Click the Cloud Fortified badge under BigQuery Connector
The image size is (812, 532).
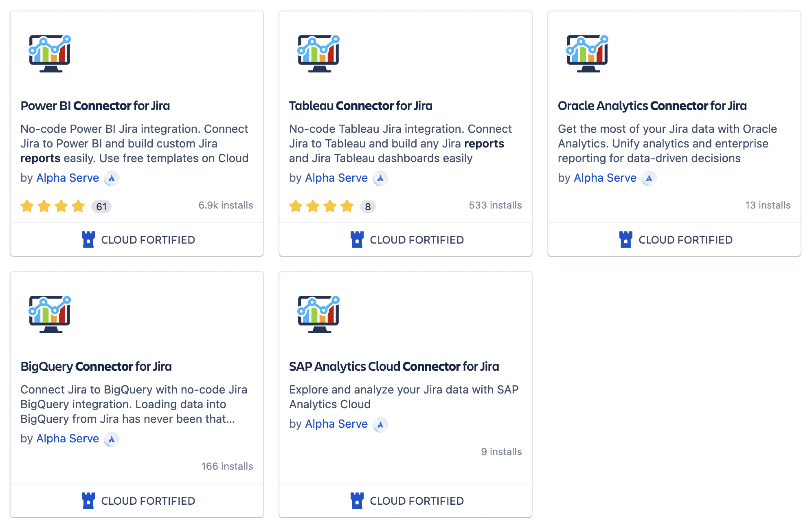pyautogui.click(x=138, y=501)
